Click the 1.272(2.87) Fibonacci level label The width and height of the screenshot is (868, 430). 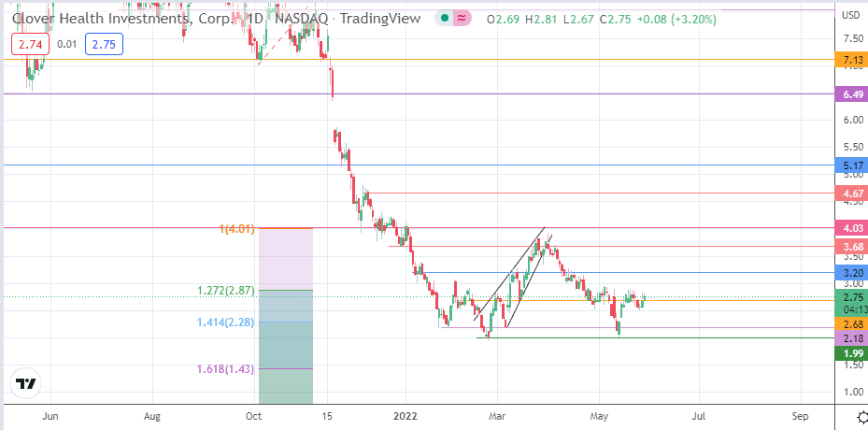click(227, 291)
